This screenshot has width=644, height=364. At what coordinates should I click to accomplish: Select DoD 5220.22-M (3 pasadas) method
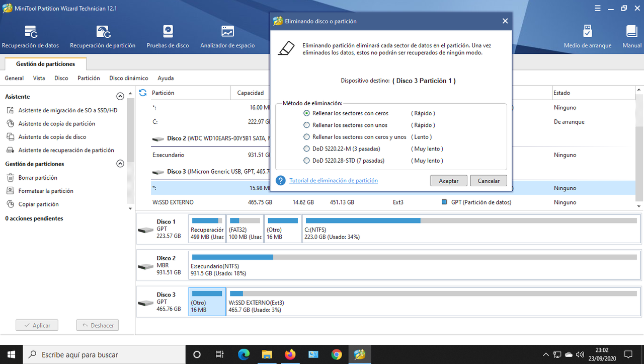[306, 149]
